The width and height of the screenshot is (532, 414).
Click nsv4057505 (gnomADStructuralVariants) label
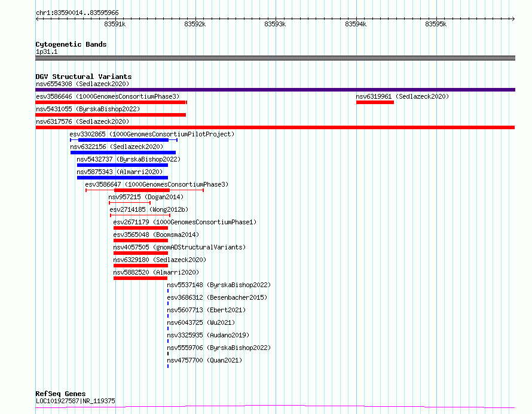[x=179, y=247]
